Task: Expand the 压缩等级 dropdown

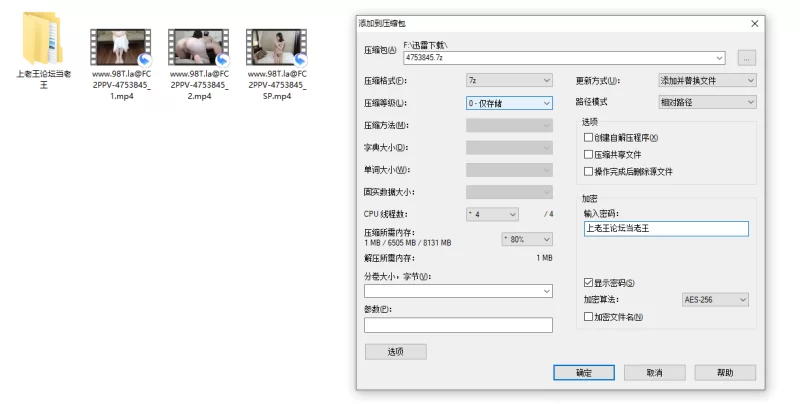Action: (x=509, y=102)
